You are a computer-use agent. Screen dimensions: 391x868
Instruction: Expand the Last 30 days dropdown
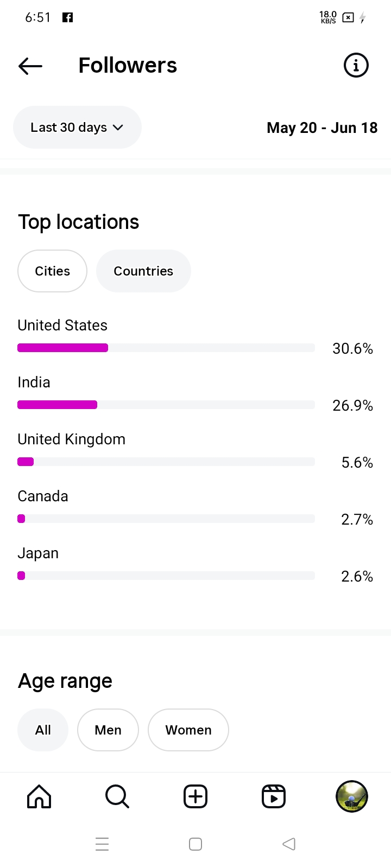69,127
